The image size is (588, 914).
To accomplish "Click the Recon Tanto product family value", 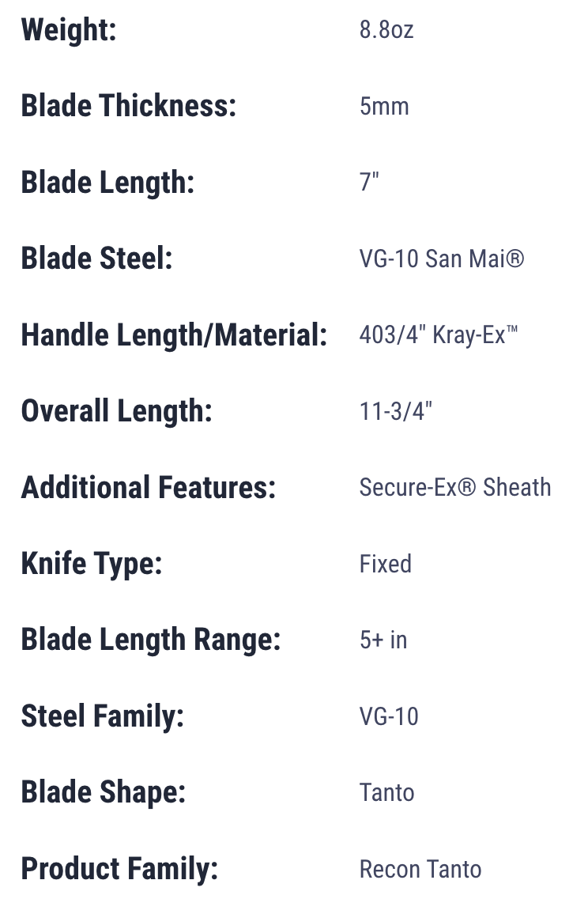I will pos(420,869).
